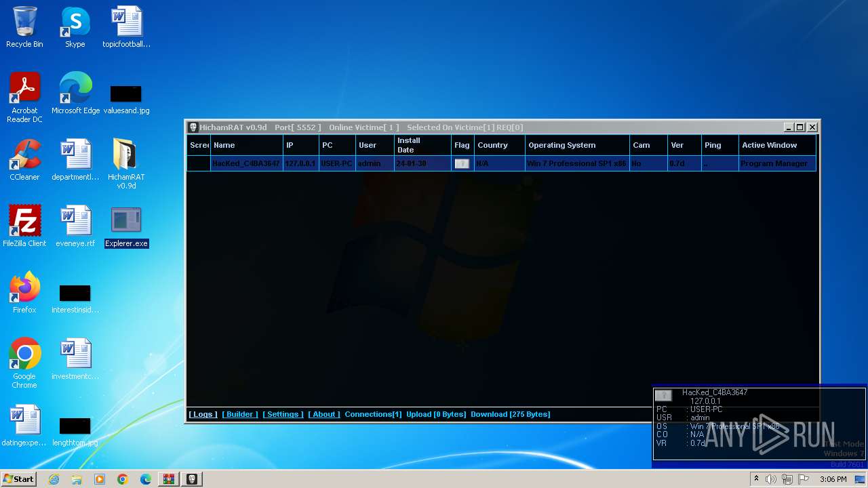Click the 127.0.0.1 IP cell
The image size is (868, 488).
point(301,163)
